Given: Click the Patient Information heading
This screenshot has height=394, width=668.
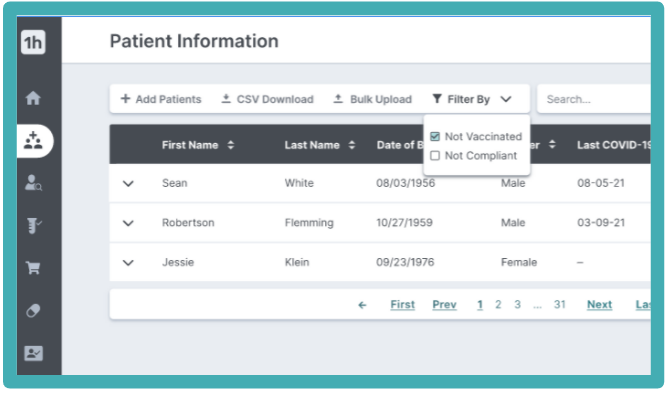Looking at the screenshot, I should point(194,41).
